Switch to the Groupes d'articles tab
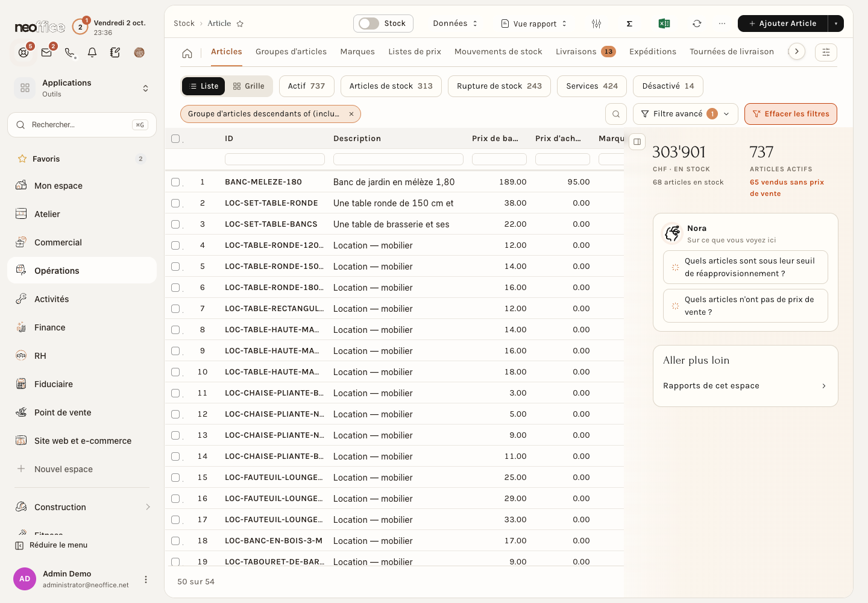 coord(291,52)
